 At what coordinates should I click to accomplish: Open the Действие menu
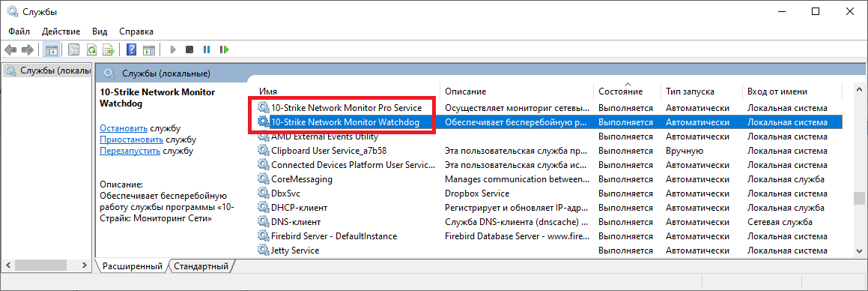[61, 31]
